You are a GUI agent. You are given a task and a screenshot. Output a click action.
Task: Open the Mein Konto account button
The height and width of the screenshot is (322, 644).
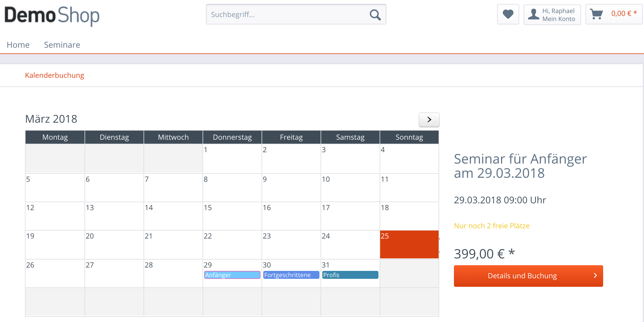552,15
